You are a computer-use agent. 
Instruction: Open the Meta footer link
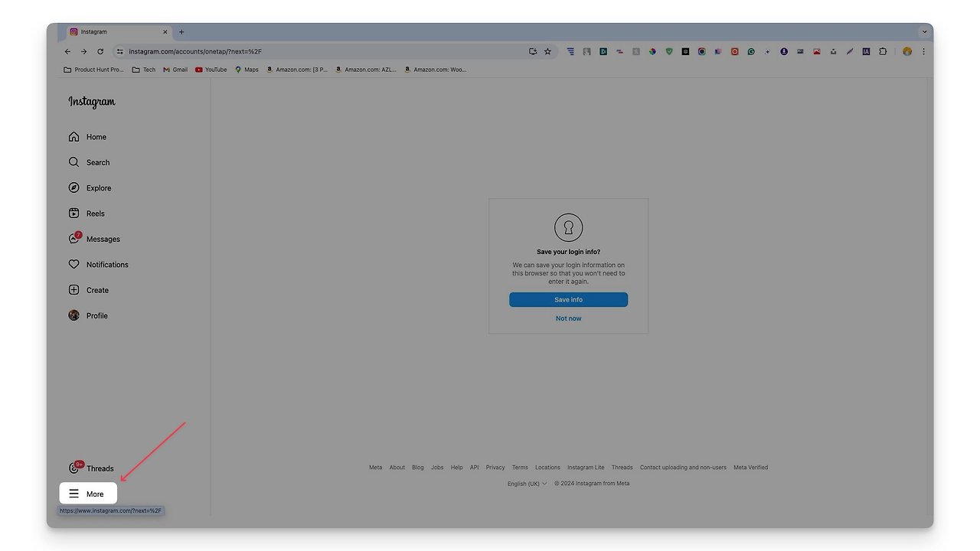[x=375, y=468]
